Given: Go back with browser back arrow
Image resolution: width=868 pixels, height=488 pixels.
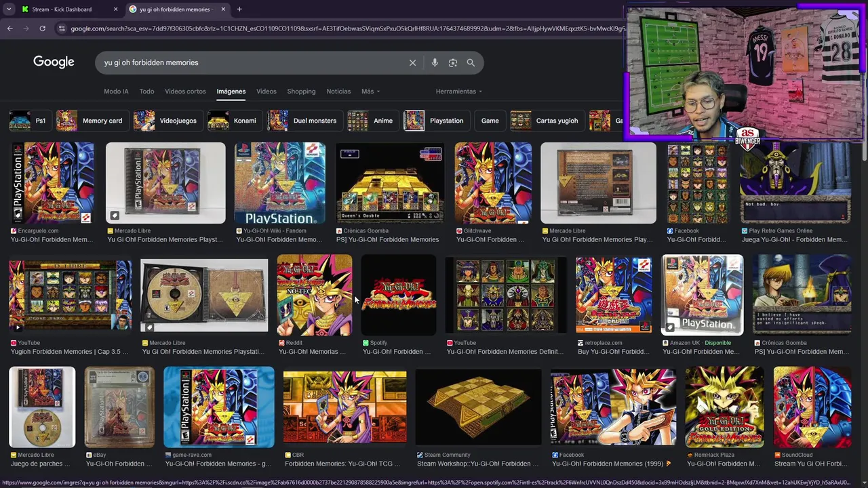Looking at the screenshot, I should click(x=9, y=28).
